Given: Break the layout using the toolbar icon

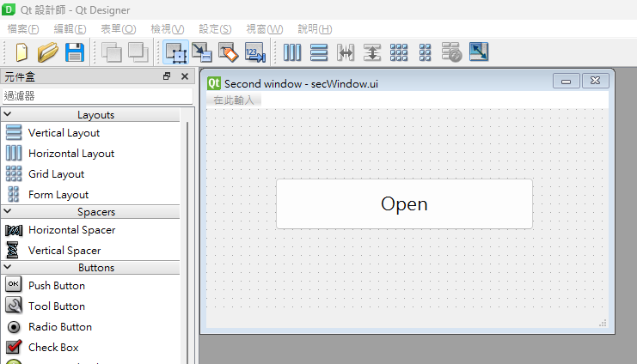Looking at the screenshot, I should tap(452, 52).
